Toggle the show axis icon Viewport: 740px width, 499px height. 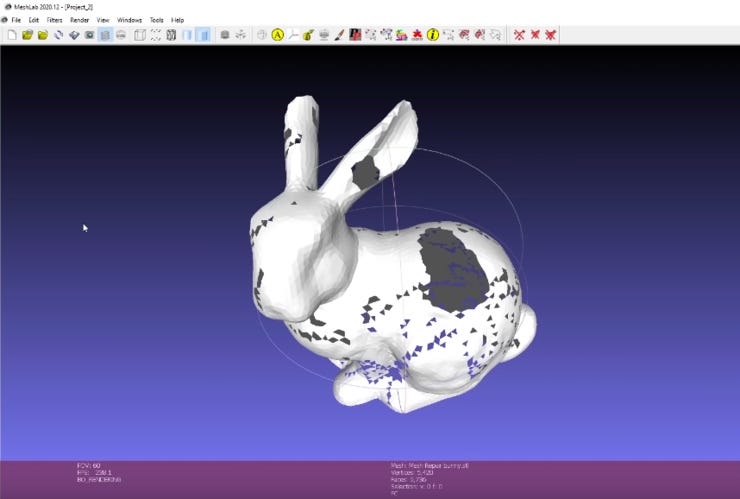tap(241, 34)
